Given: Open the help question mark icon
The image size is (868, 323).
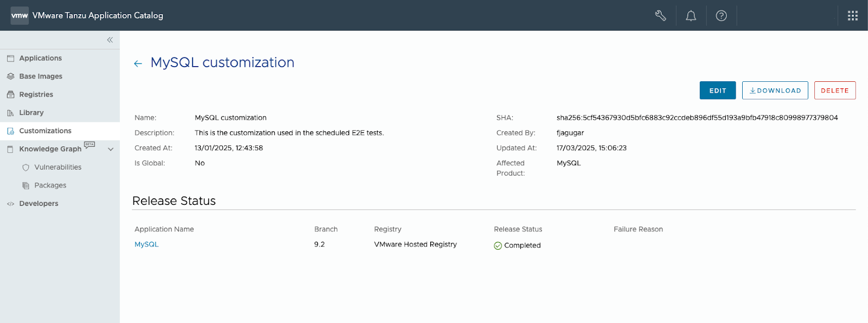Looking at the screenshot, I should pos(721,16).
